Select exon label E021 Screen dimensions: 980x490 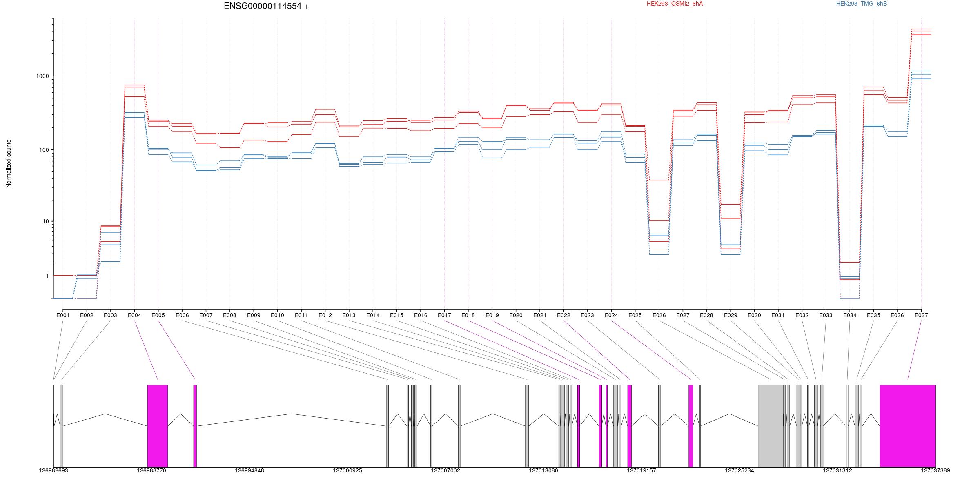tap(540, 315)
